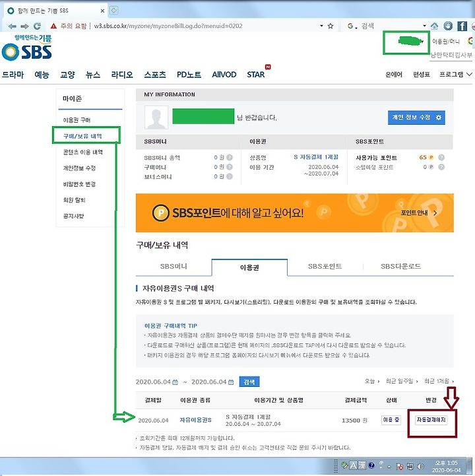475x476 pixels.
Task: Click the 자동결제해지 button
Action: (431, 420)
